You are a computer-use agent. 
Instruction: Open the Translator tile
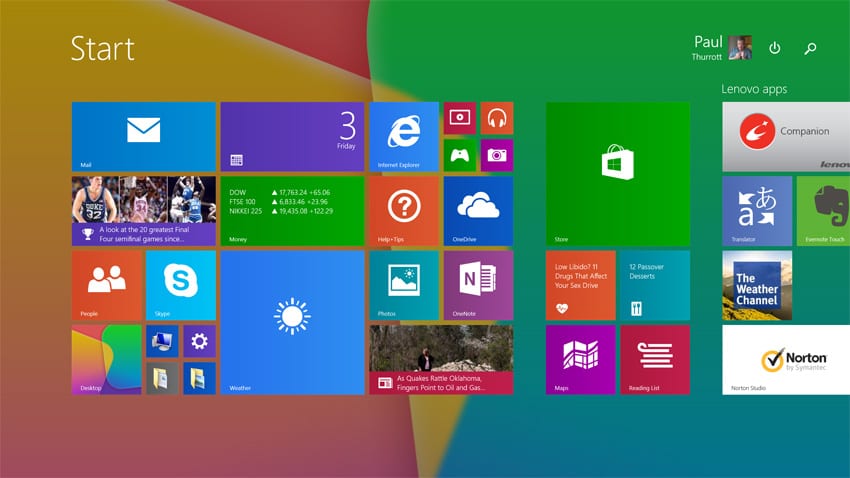tap(757, 211)
